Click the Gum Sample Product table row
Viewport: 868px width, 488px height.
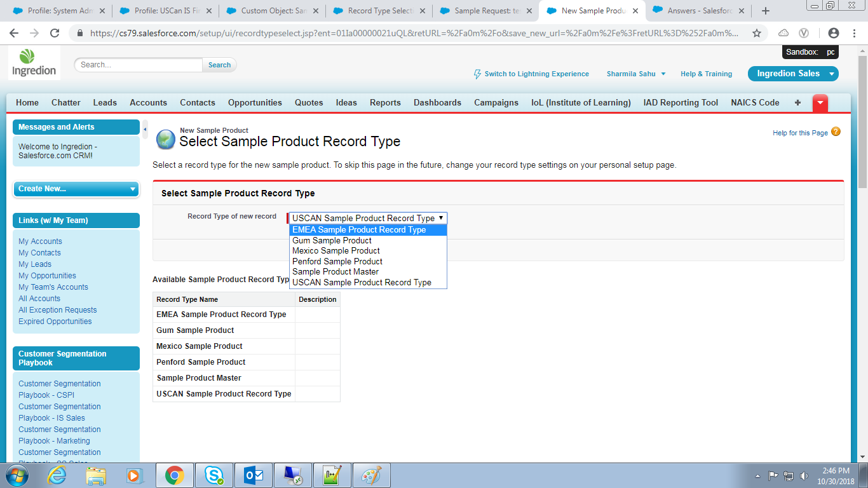[247, 330]
